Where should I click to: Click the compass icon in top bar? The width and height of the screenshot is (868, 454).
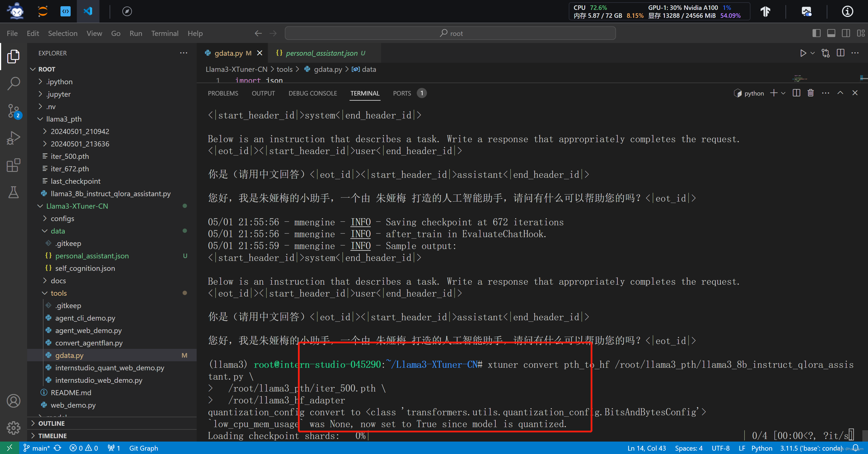pos(127,11)
